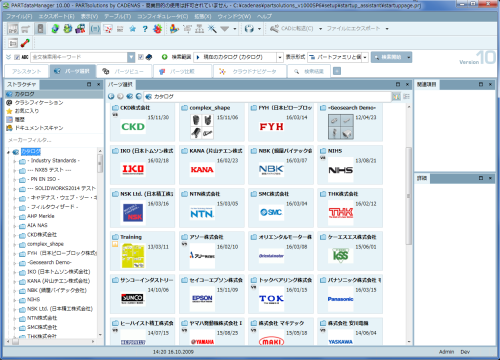The width and height of the screenshot is (500, 360).
Task: Open the 検索範囲 catalog dropdown
Action: [x=280, y=57]
